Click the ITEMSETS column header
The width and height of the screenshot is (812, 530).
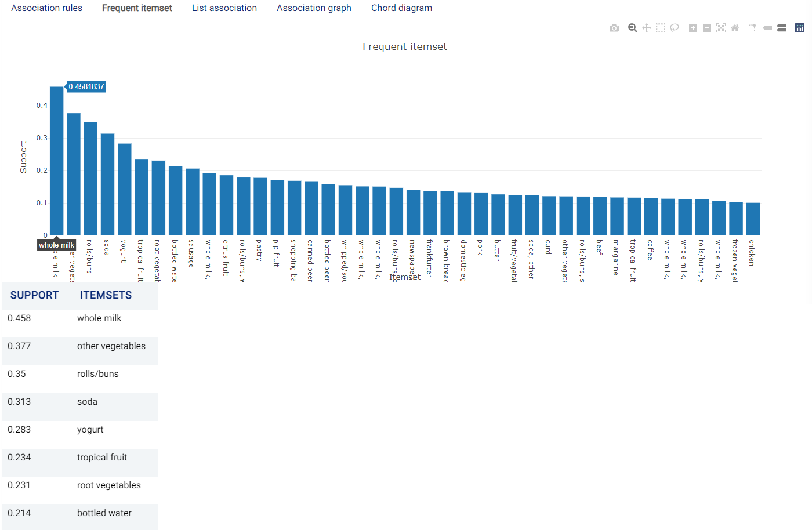(x=106, y=295)
